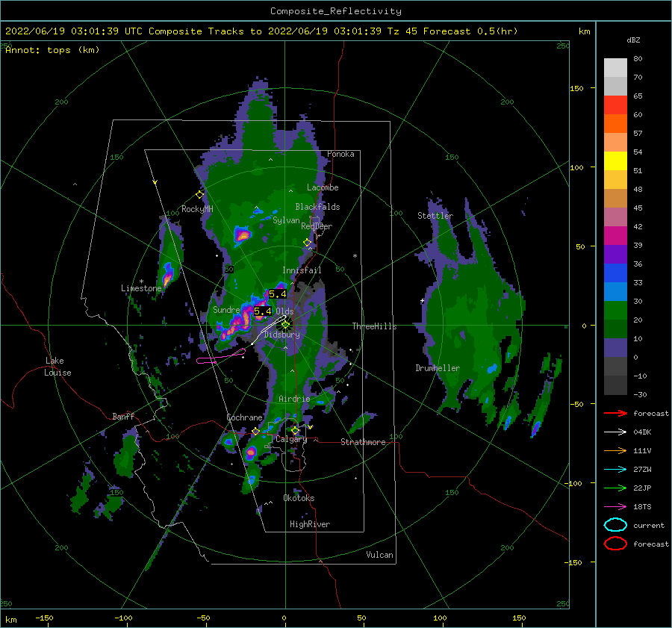Click the Limestone label
Image resolution: width=672 pixels, height=628 pixels.
(x=141, y=288)
